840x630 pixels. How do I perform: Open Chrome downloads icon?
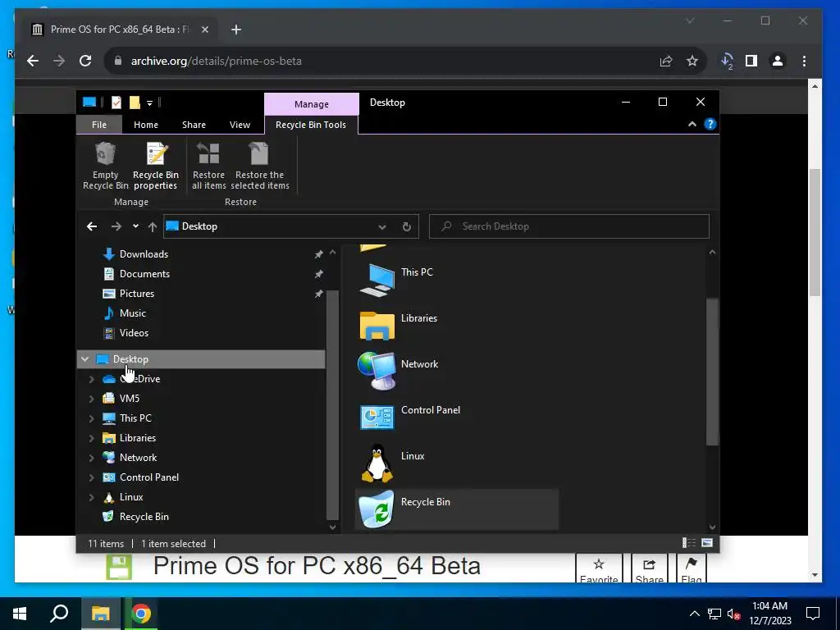727,61
